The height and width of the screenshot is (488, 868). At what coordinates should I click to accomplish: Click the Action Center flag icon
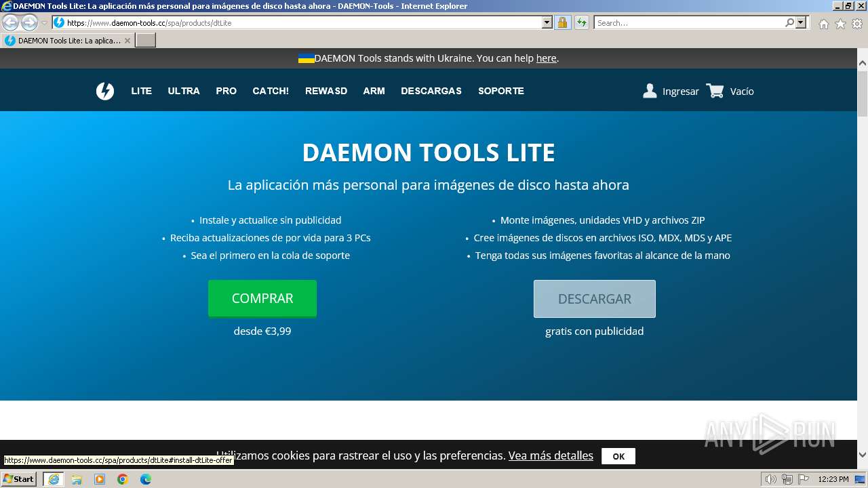pos(803,479)
